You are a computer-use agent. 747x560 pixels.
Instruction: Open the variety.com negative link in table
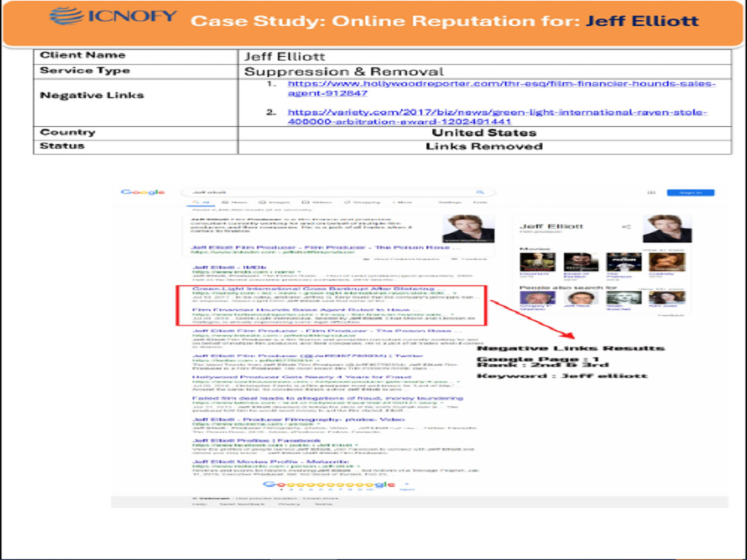[x=497, y=116]
